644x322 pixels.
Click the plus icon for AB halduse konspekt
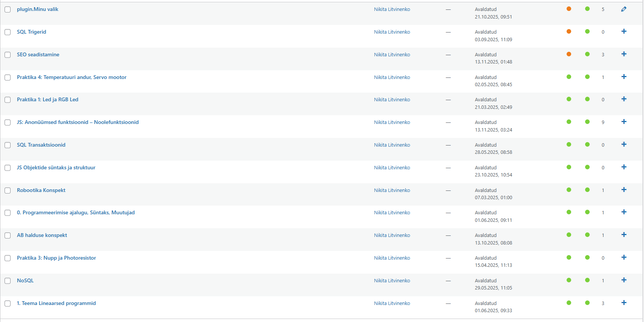coord(624,235)
